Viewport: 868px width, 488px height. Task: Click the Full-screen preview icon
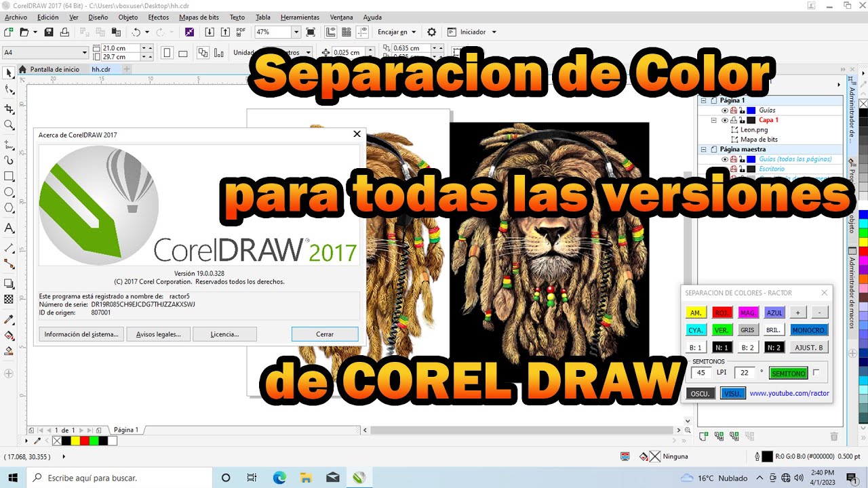pos(311,32)
